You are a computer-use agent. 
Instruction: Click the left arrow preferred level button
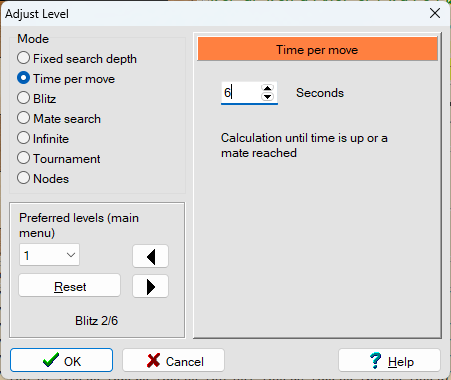click(x=151, y=256)
